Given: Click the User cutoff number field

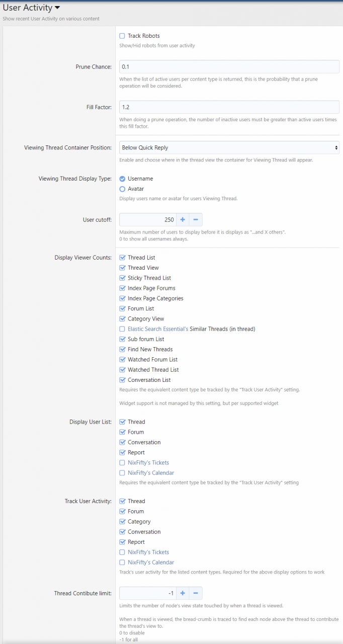Looking at the screenshot, I should pos(148,219).
